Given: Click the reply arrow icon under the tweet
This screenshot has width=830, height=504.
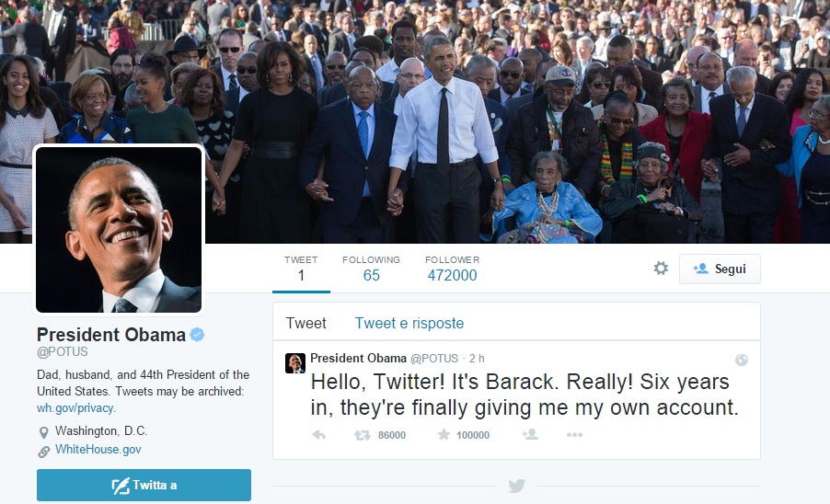Looking at the screenshot, I should [x=319, y=435].
